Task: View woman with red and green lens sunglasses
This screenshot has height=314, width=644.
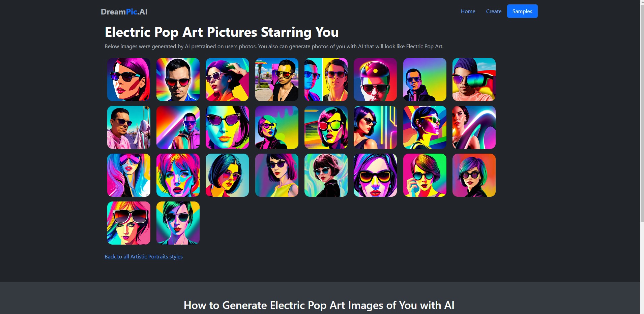Action: (x=326, y=127)
